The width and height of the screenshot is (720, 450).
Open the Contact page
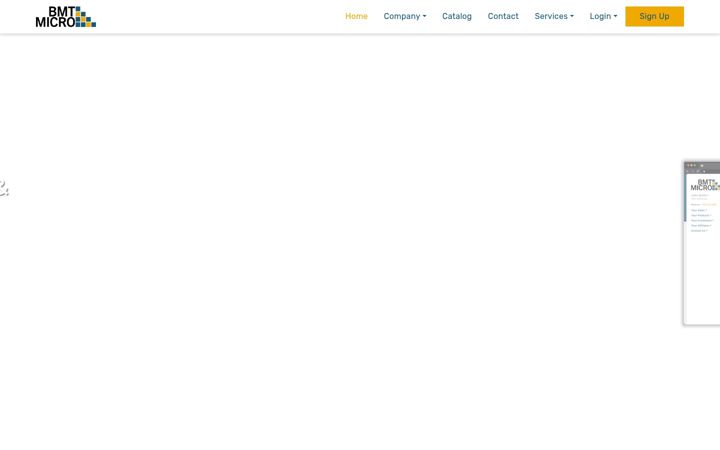click(503, 16)
